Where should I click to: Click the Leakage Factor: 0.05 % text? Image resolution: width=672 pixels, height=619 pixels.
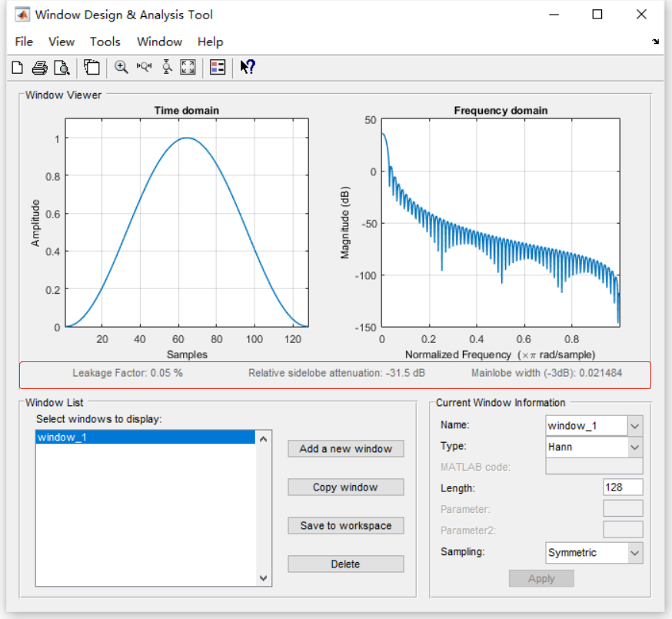(128, 373)
